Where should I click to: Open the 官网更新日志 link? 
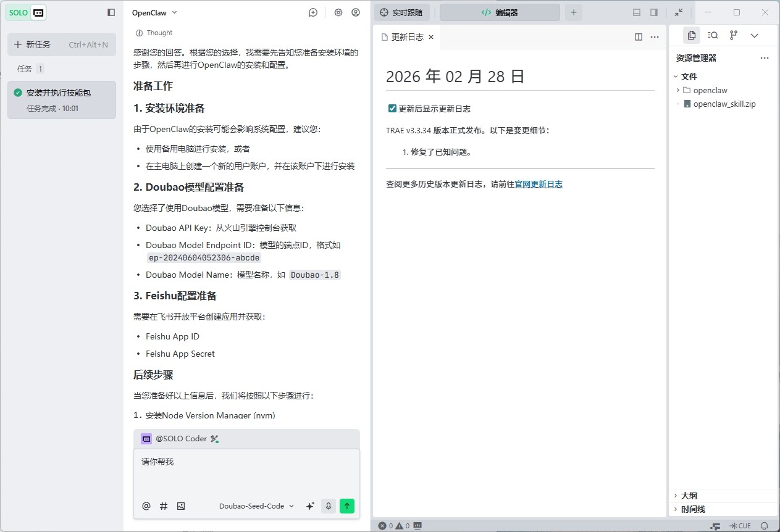[x=539, y=184]
